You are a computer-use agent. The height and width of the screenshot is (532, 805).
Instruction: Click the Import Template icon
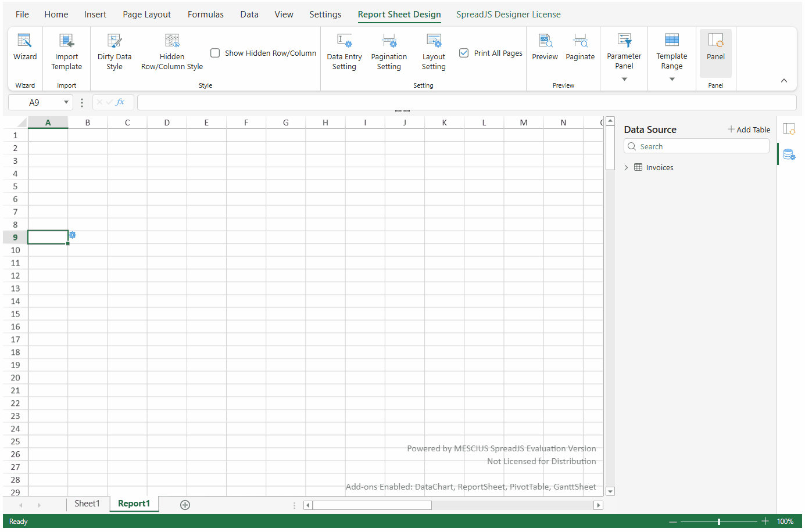tap(67, 41)
